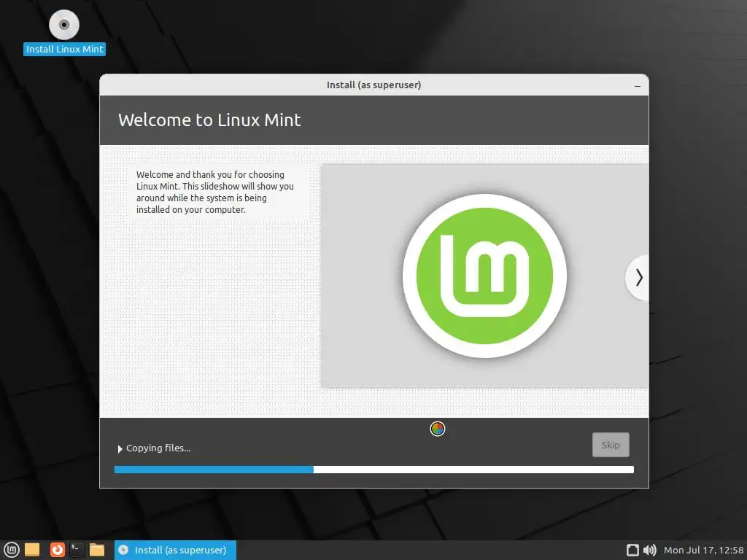
Task: Click the Skip button
Action: click(611, 445)
